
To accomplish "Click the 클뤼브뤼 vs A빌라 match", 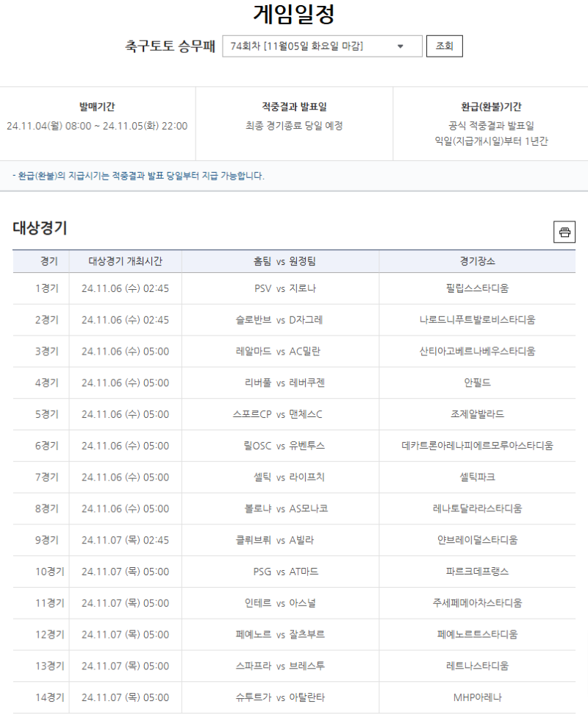I will 275,540.
